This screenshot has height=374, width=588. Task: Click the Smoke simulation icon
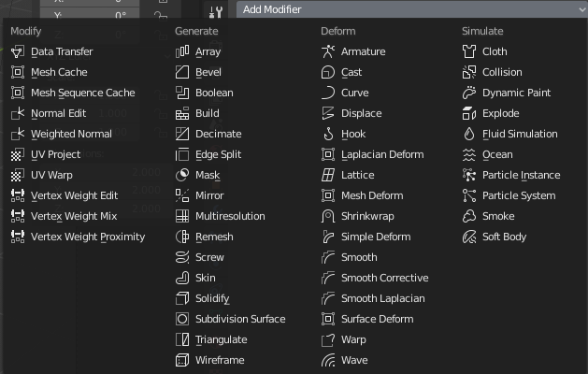469,216
